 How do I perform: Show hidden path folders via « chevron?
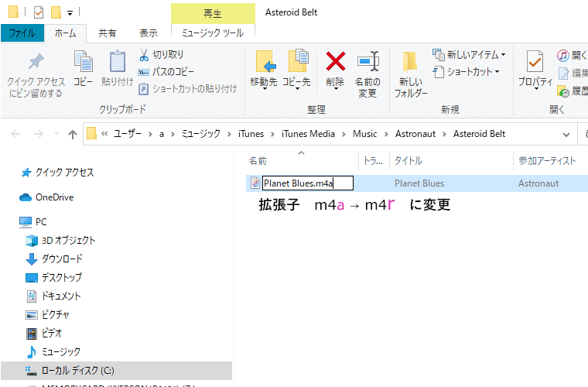click(x=104, y=134)
